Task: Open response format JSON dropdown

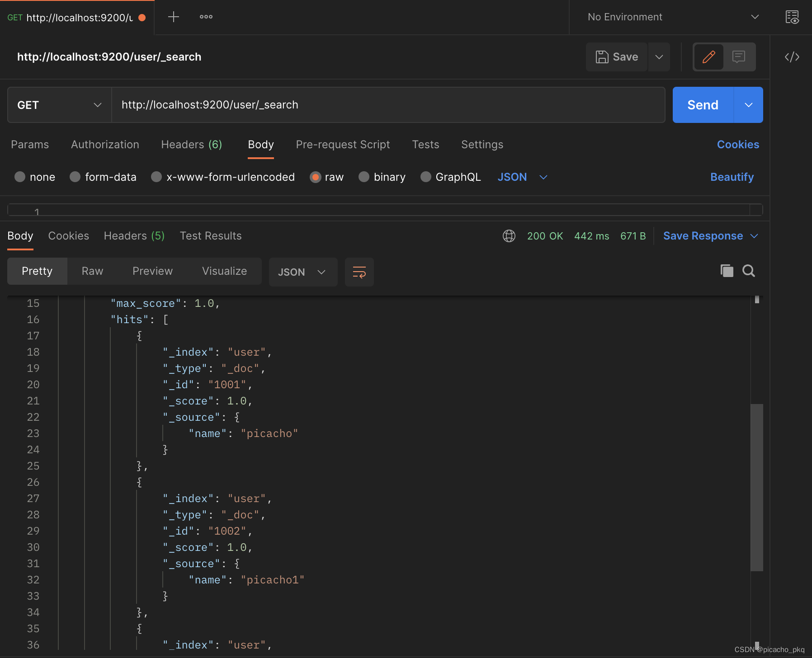Action: 303,272
